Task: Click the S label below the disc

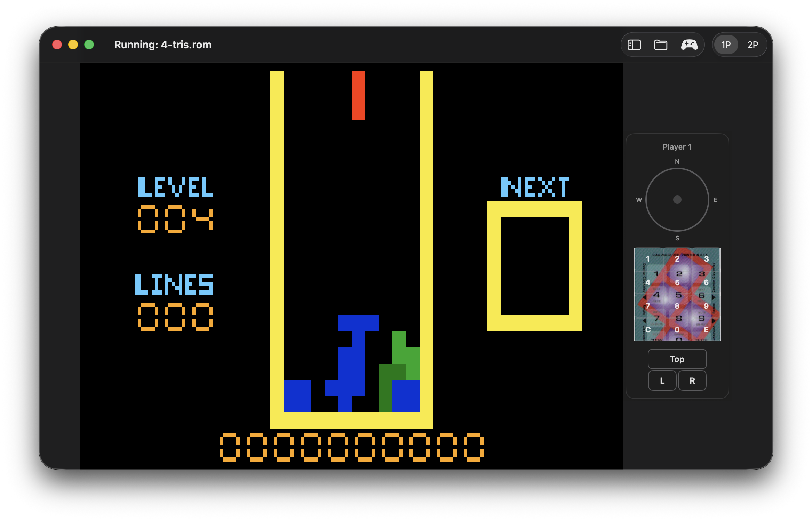Action: 677,238
